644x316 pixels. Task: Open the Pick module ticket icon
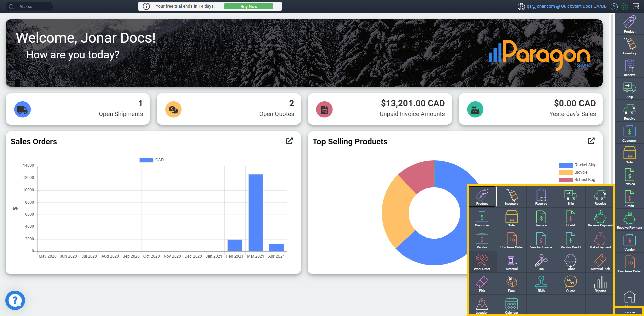tap(482, 283)
